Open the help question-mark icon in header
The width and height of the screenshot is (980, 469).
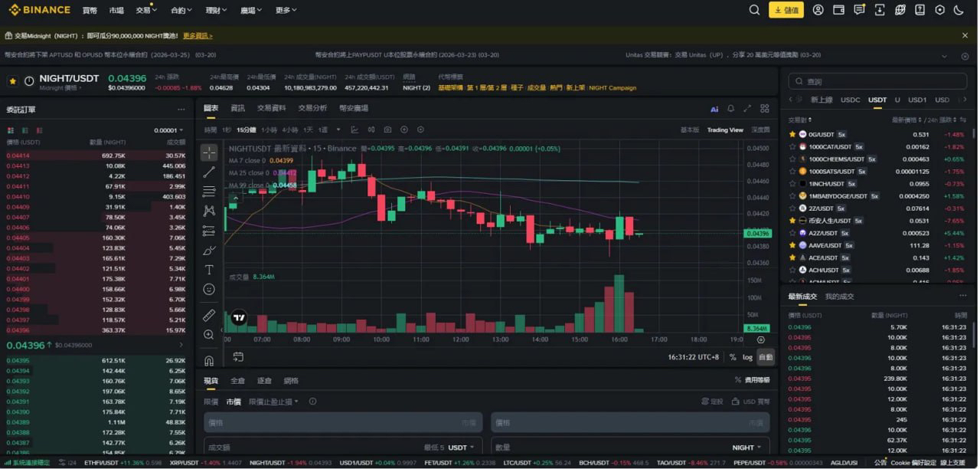pos(920,10)
